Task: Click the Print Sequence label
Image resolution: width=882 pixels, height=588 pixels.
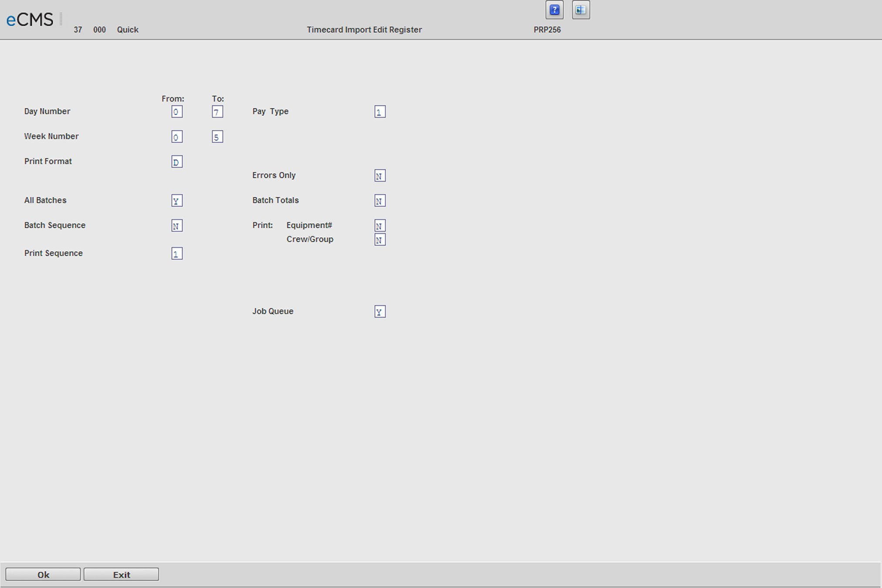Action: pos(54,253)
